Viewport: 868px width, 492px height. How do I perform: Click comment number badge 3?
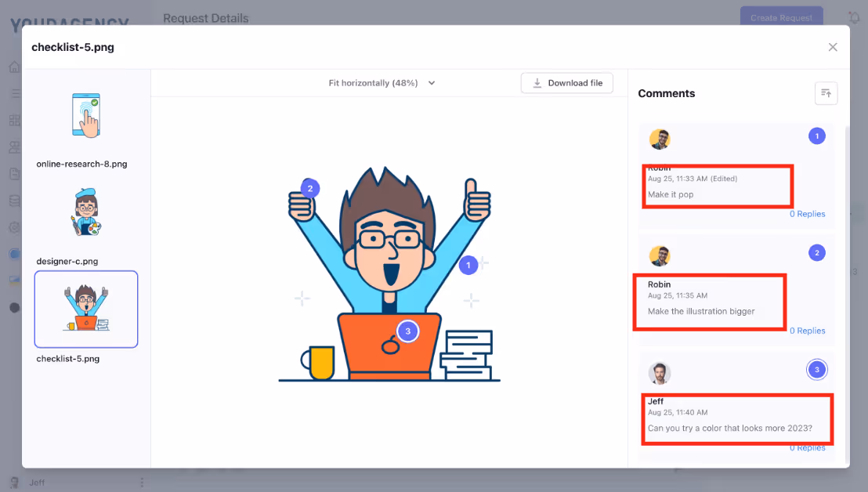pos(817,370)
